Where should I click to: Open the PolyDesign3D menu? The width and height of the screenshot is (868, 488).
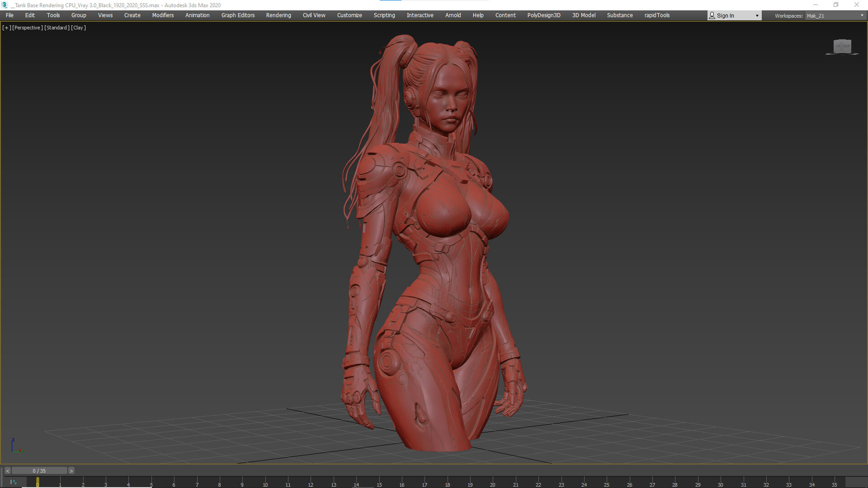(544, 15)
